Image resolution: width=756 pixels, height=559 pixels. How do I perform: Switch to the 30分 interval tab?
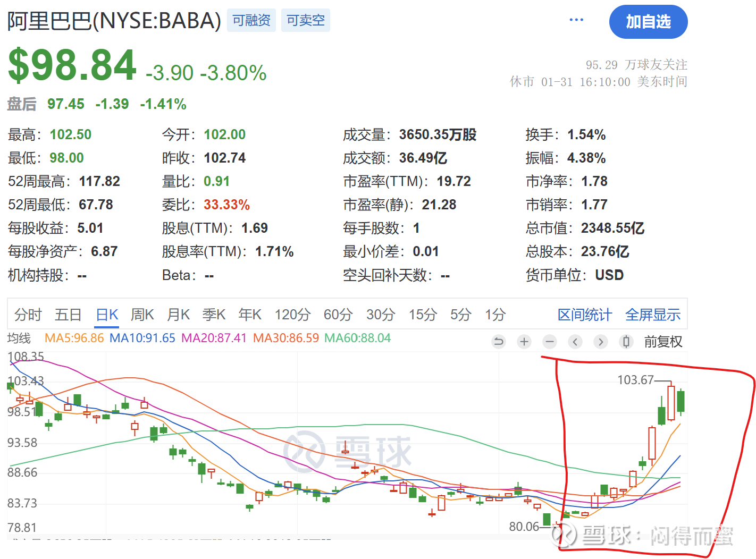381,315
